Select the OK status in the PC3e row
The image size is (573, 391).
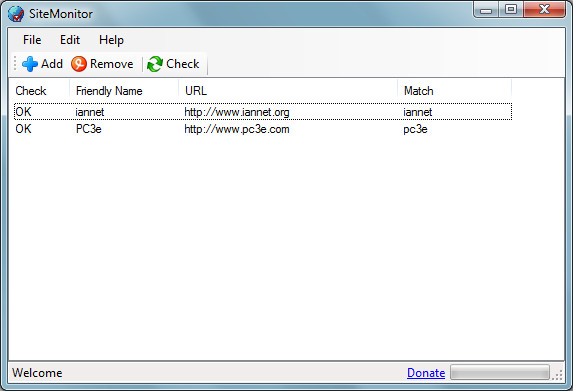click(x=23, y=129)
